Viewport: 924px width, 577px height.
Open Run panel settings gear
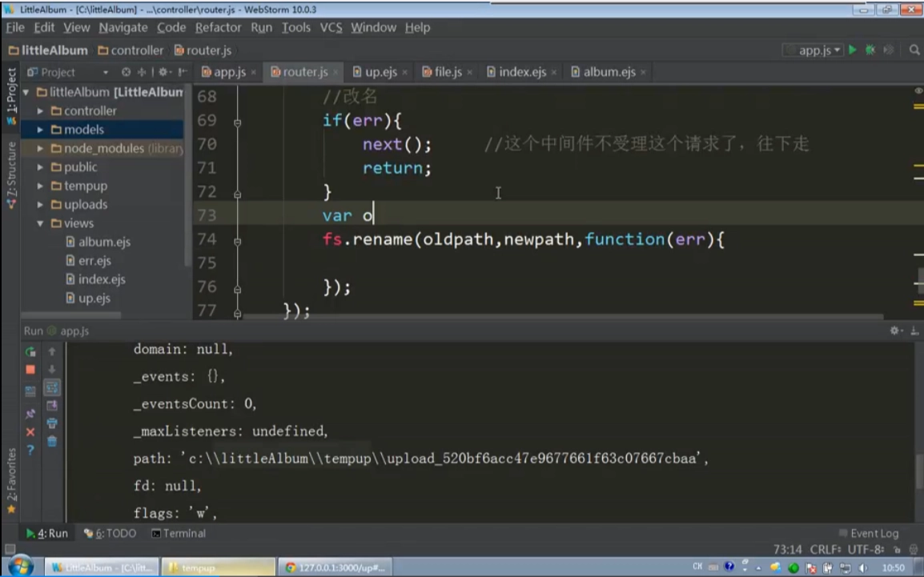tap(894, 331)
